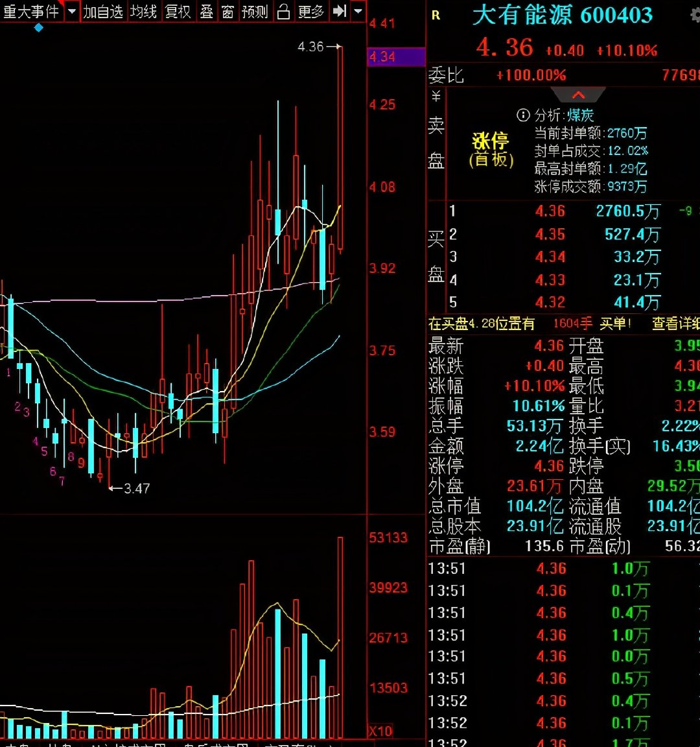Click the blue diamond event marker
Image resolution: width=700 pixels, height=747 pixels.
[x=39, y=28]
